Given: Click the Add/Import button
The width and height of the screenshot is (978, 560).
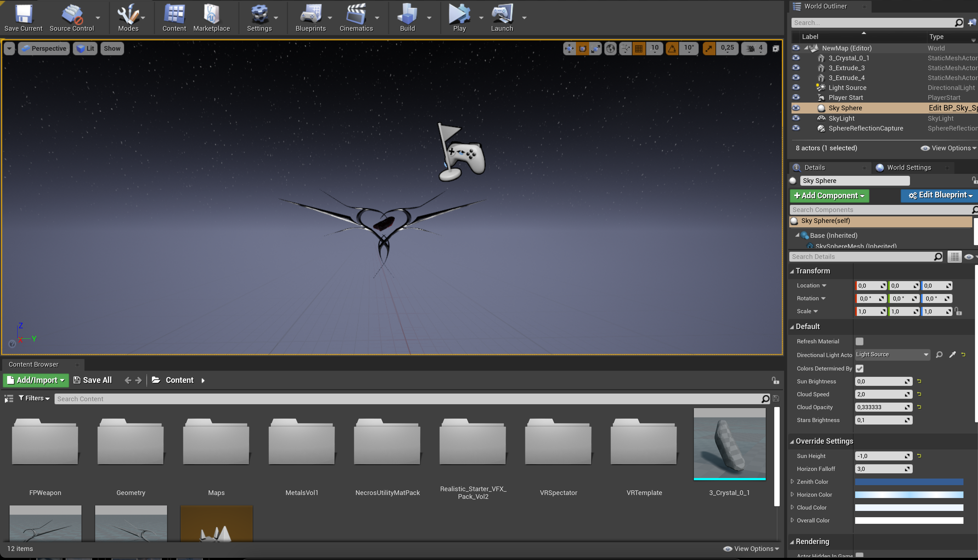Looking at the screenshot, I should click(36, 380).
